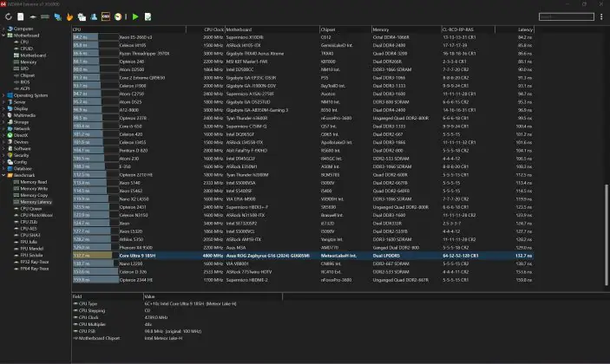Viewport: 610px width, 364px height.
Task: Select the Config tree item
Action: point(20,162)
